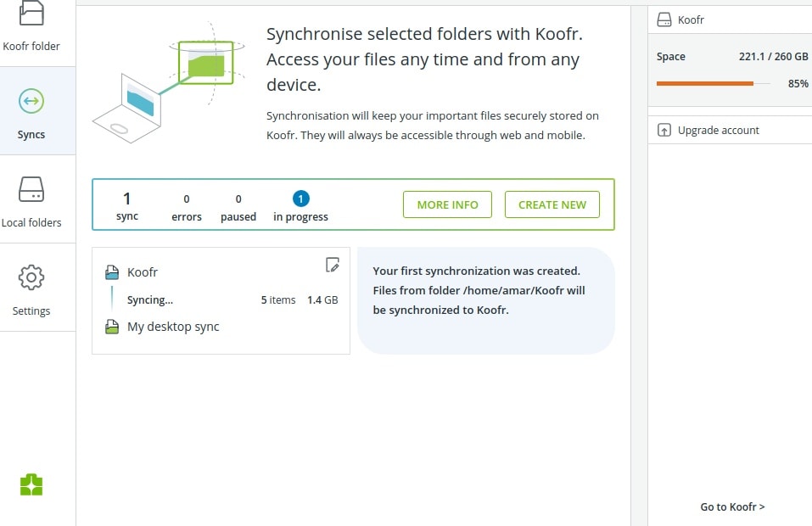Viewport: 812px width, 526px height.
Task: Click the Upgrade account arrow icon
Action: [x=664, y=130]
